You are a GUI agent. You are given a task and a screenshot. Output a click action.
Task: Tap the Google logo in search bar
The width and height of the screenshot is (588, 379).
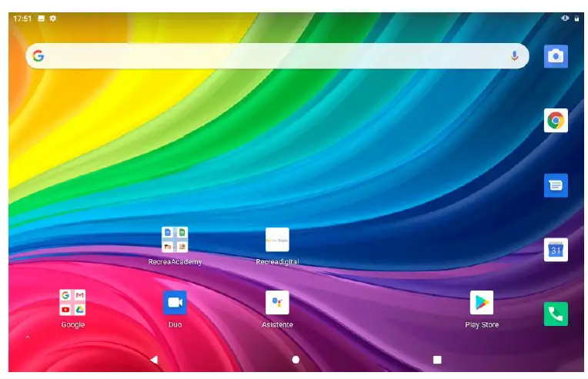click(x=38, y=56)
